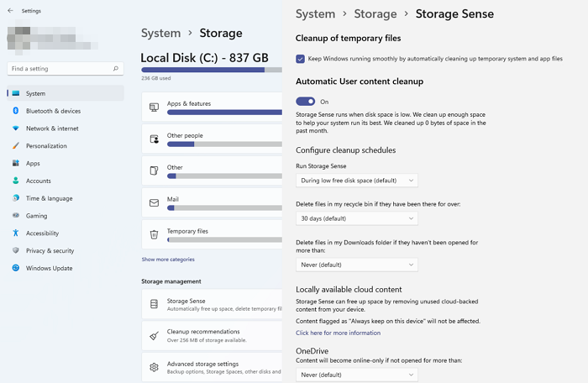Open Click here for more information link

(x=338, y=333)
